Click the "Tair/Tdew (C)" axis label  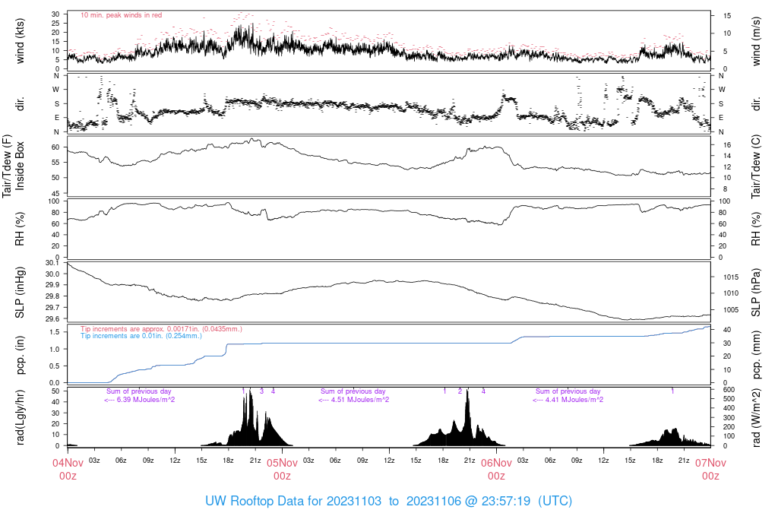pos(756,166)
